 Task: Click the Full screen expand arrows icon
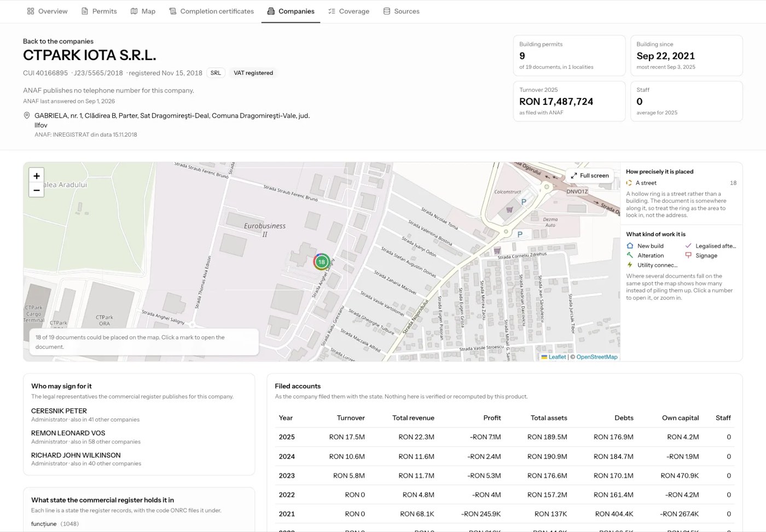click(574, 176)
